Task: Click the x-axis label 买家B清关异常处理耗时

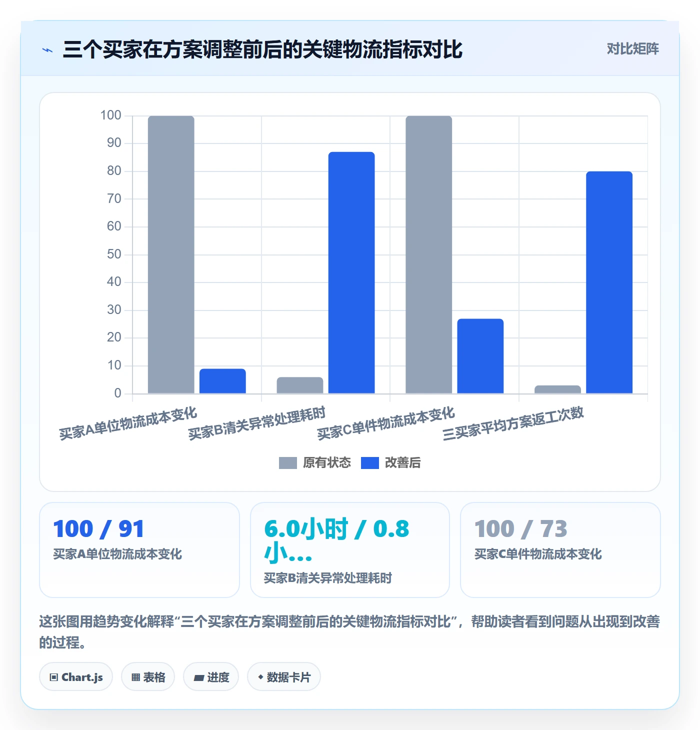Action: (x=257, y=423)
